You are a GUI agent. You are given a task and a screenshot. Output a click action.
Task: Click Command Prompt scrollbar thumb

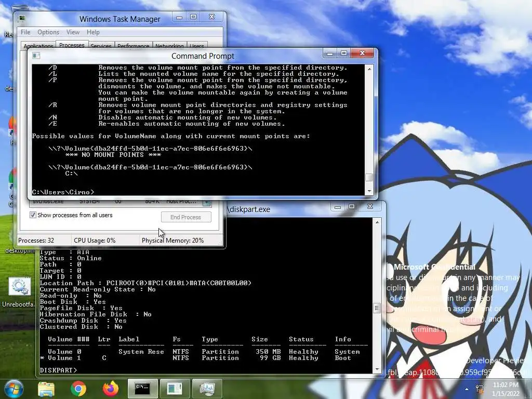coord(369,178)
